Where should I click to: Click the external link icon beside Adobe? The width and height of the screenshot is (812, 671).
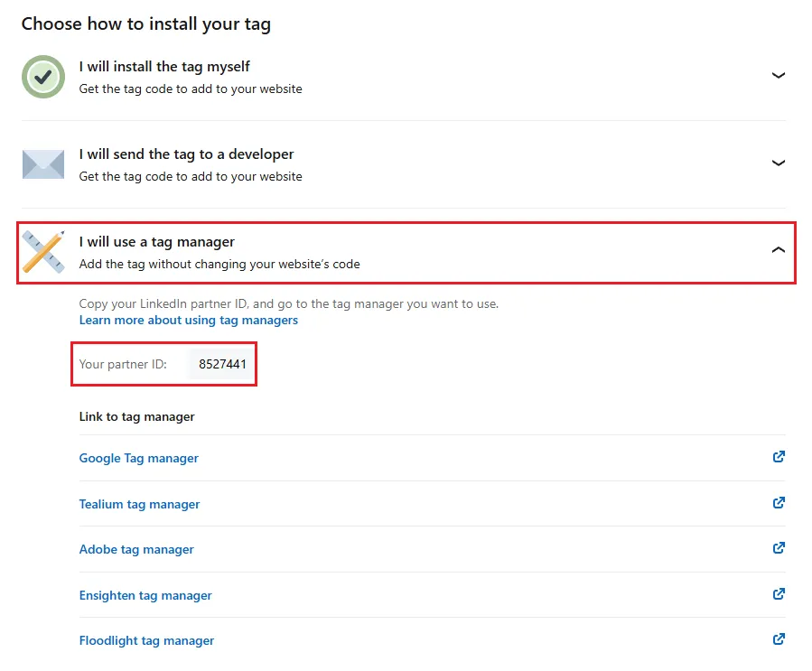[x=778, y=548]
